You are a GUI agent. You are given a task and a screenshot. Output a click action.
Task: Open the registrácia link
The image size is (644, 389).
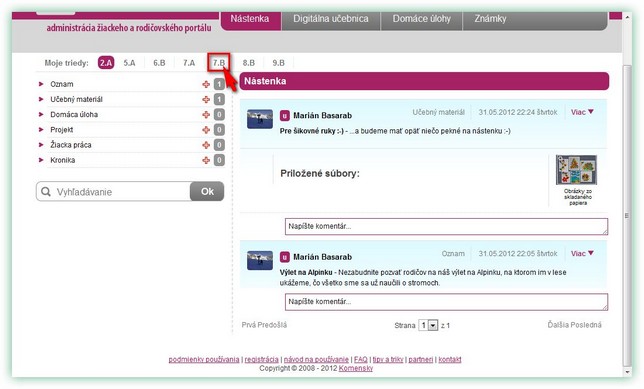(262, 359)
